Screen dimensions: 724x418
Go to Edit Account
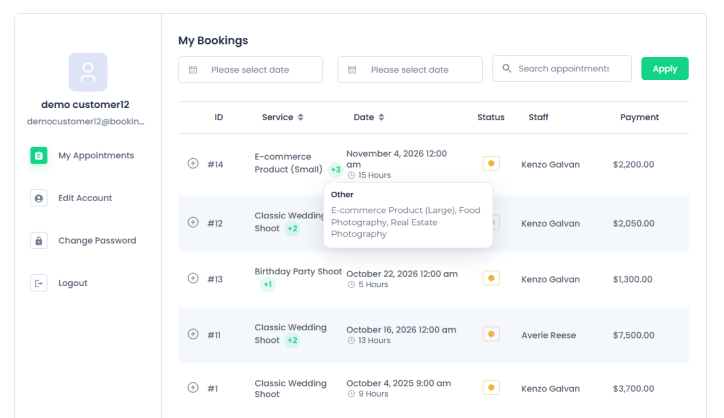(87, 198)
